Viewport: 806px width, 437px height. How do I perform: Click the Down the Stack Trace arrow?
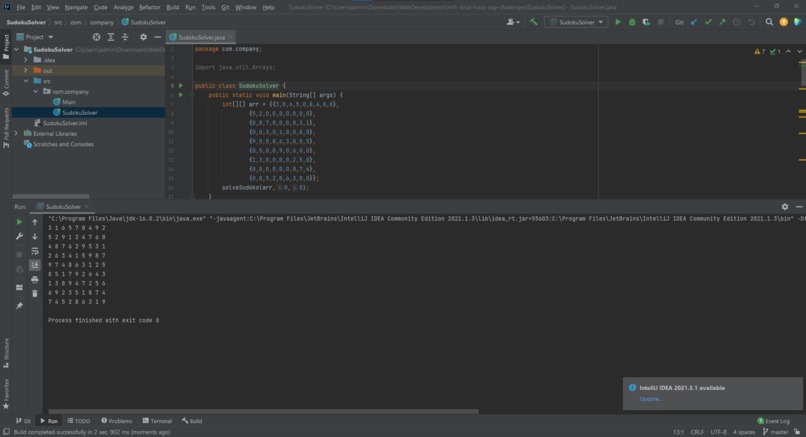pyautogui.click(x=34, y=236)
